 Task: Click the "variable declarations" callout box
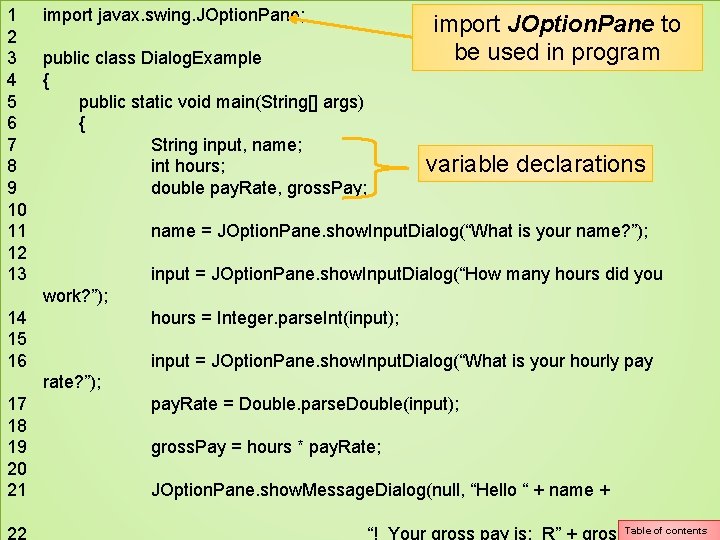535,164
